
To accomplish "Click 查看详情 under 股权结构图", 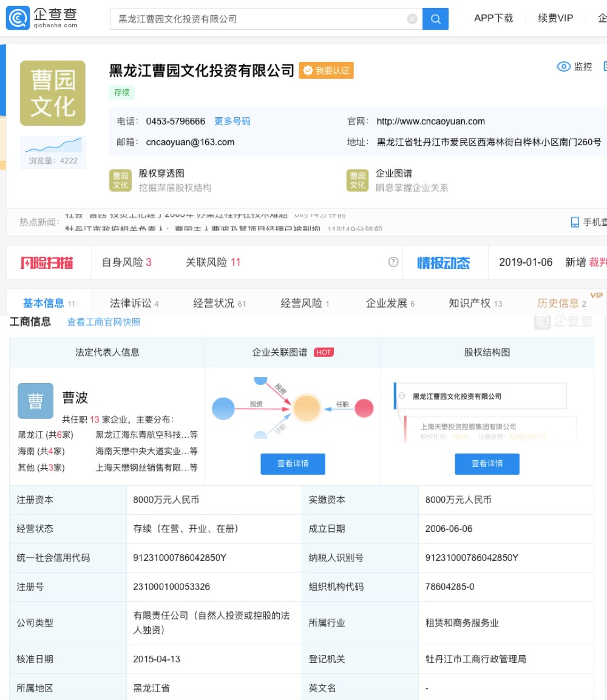I will (487, 464).
